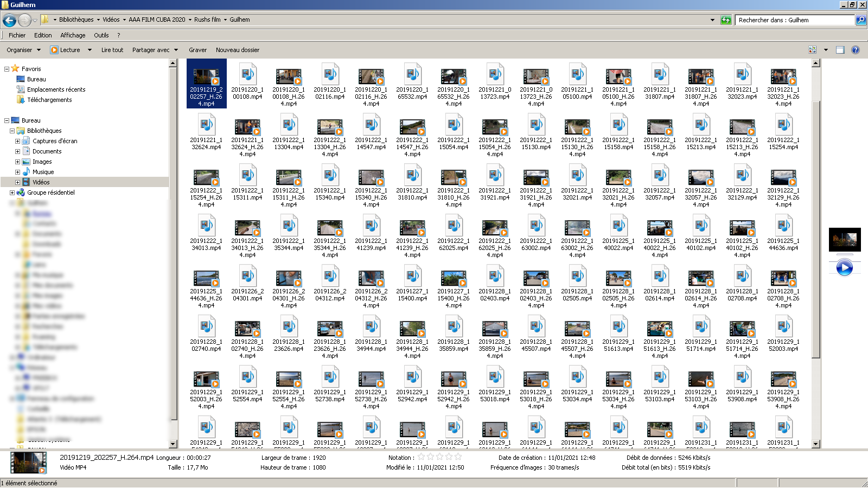The width and height of the screenshot is (868, 488).
Task: Rate file with the fifth star
Action: [x=458, y=457]
